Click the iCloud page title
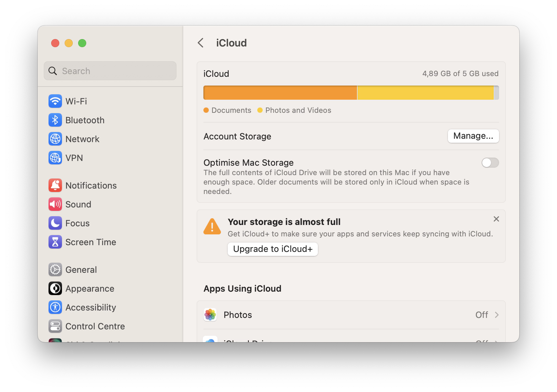 (x=231, y=43)
